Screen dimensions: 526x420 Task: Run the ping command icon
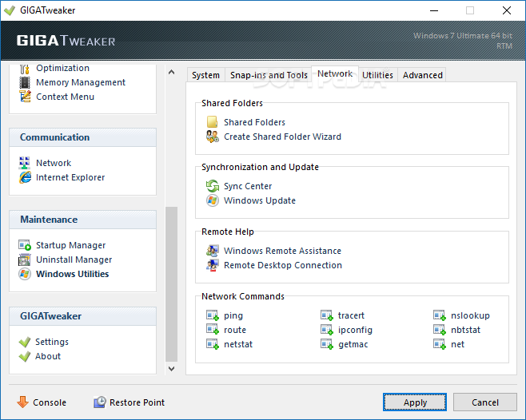tap(212, 315)
